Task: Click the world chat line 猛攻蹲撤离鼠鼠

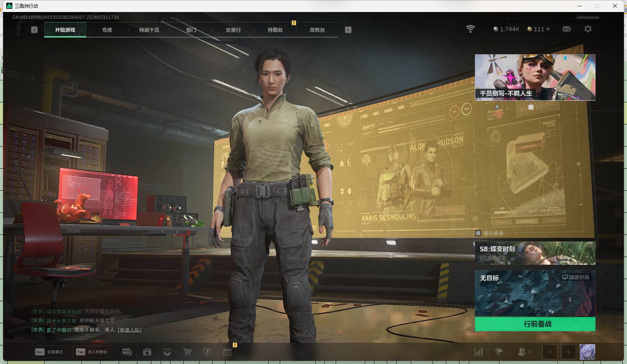Action: [x=76, y=311]
